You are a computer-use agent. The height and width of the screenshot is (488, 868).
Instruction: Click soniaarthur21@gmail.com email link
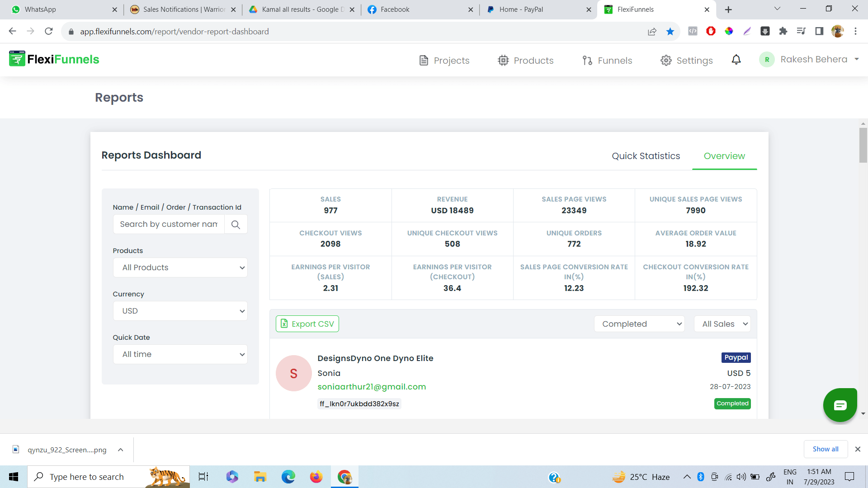[x=372, y=387]
